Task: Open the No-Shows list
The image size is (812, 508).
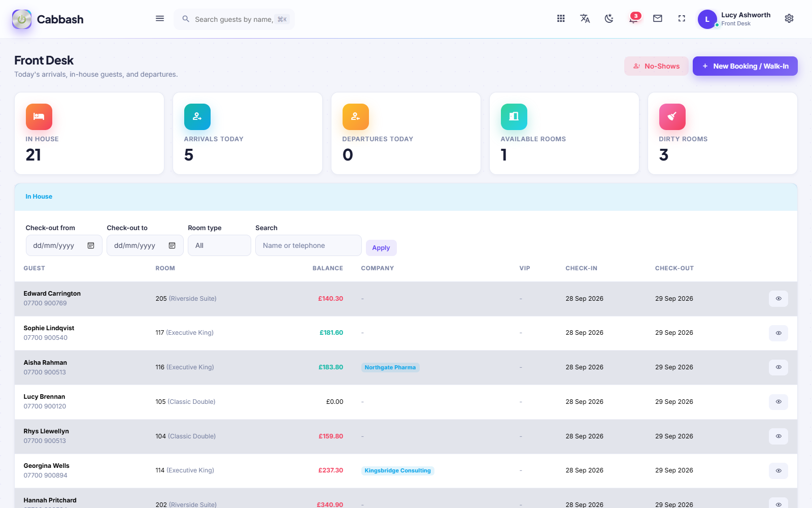Action: tap(656, 66)
